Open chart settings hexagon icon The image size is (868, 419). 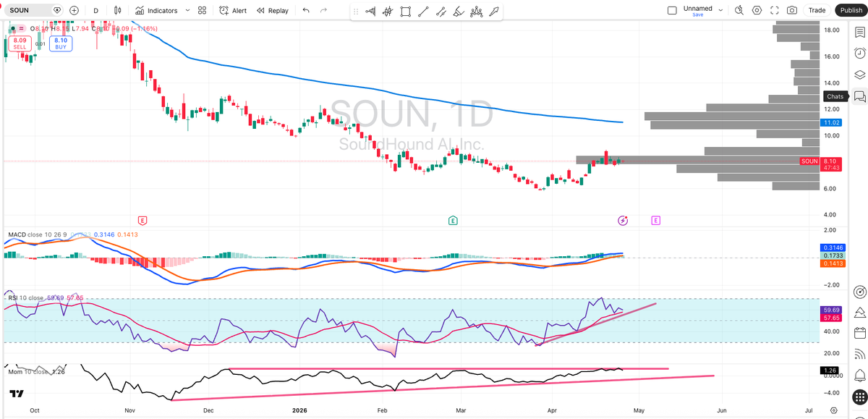(x=757, y=10)
